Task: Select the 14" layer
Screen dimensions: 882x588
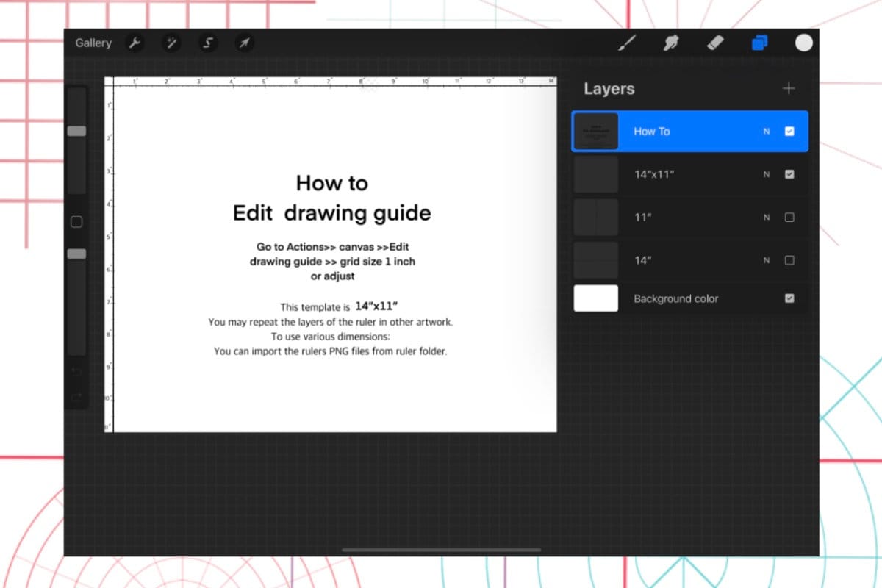Action: pyautogui.click(x=690, y=260)
